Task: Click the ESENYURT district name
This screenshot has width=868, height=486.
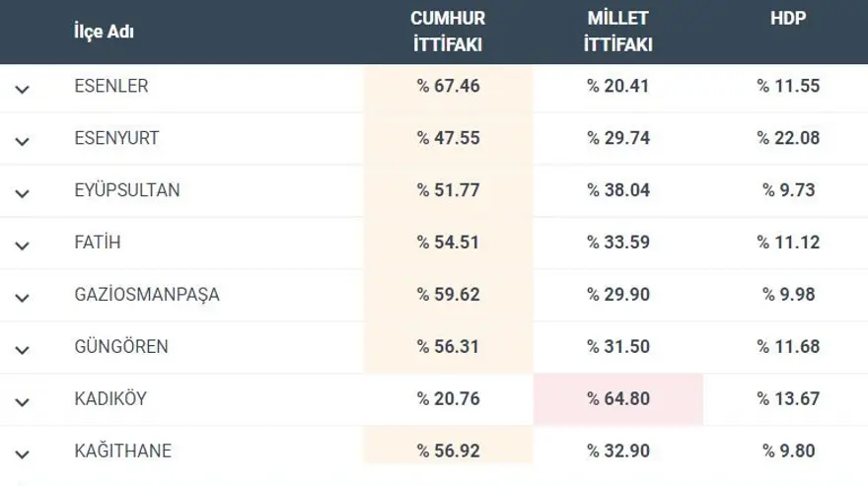Action: [116, 138]
